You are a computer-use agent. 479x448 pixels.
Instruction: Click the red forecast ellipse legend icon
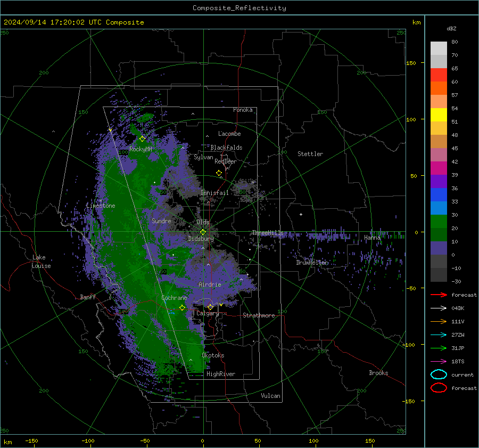[x=439, y=388]
